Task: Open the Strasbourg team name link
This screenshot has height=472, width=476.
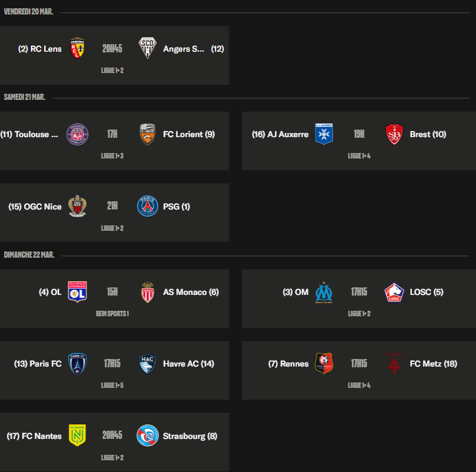Action: point(190,436)
